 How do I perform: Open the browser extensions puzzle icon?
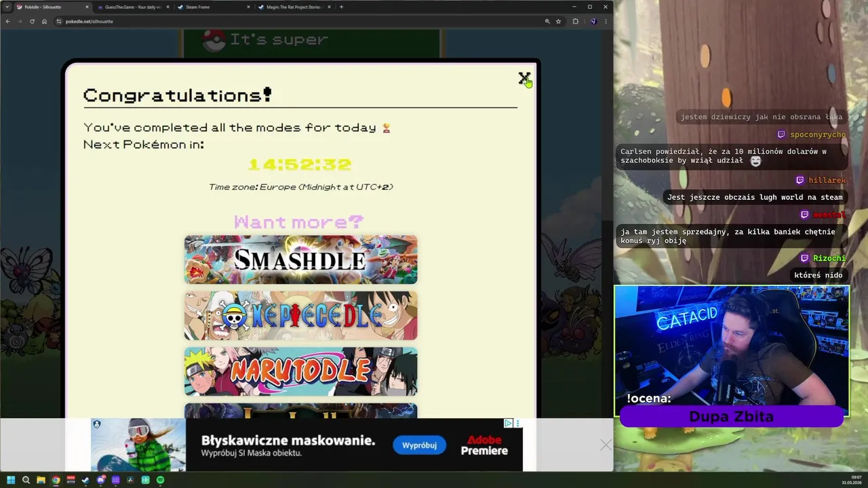point(576,21)
